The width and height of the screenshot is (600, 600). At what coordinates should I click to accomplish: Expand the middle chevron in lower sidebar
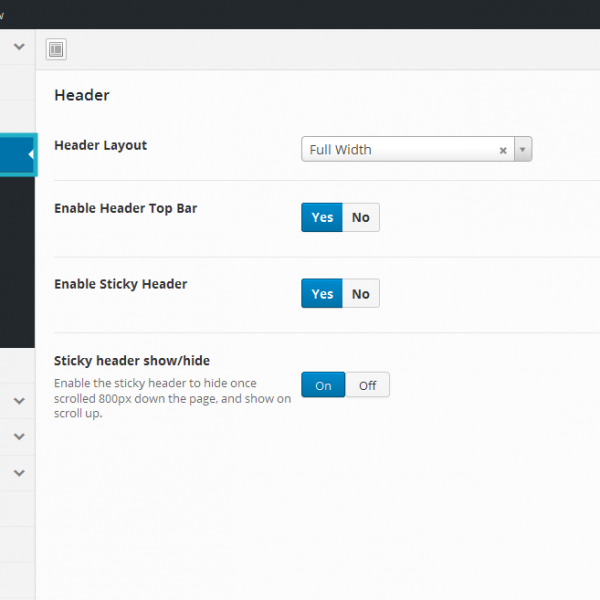19,437
